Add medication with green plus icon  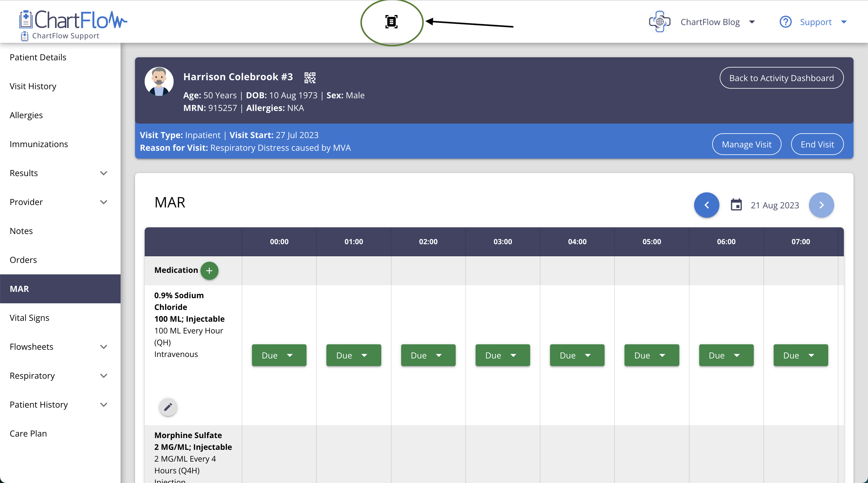(209, 270)
